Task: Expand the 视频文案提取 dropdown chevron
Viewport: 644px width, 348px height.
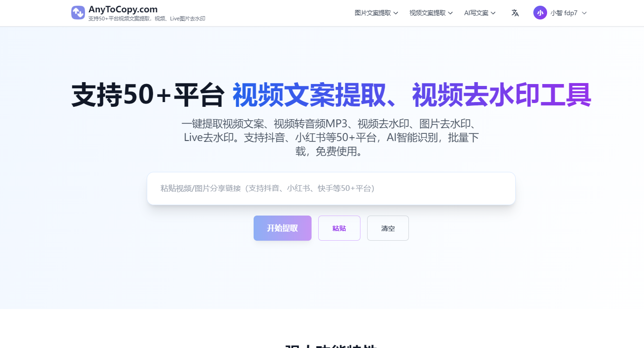Action: 451,13
